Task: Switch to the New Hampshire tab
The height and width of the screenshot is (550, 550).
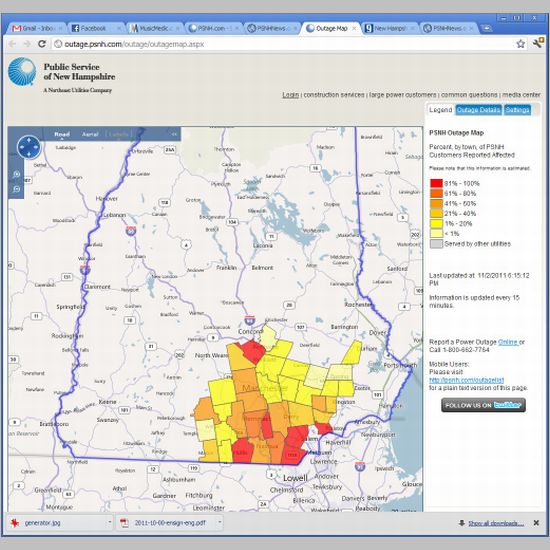Action: point(389,28)
